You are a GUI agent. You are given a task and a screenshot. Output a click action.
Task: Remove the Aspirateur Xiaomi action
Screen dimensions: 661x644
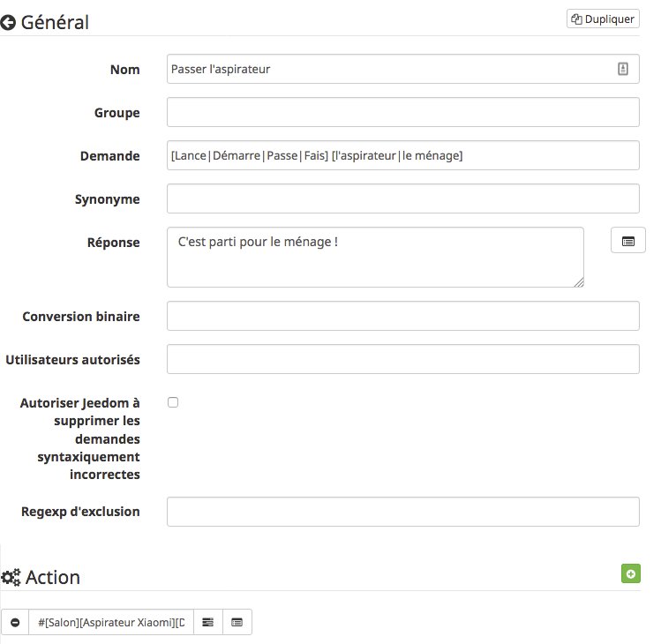(15, 622)
